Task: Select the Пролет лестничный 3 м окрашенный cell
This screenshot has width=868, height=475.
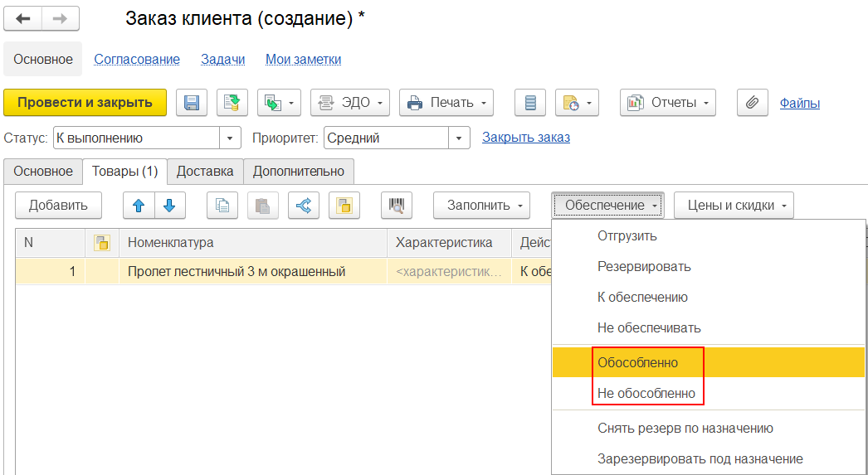Action: point(237,271)
